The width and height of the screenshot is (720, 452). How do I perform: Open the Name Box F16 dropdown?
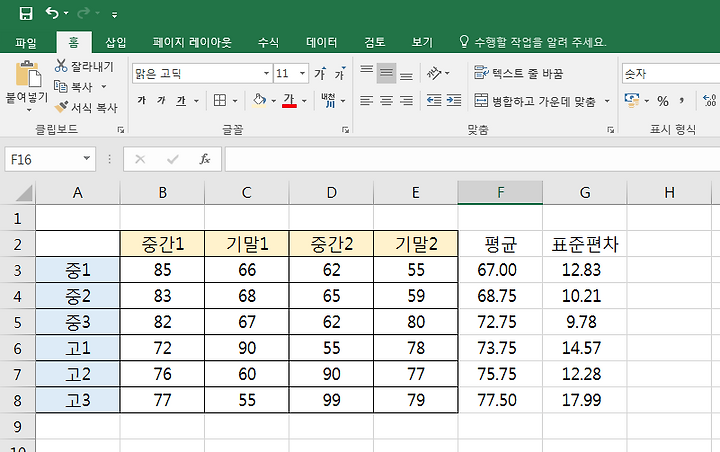pos(86,158)
